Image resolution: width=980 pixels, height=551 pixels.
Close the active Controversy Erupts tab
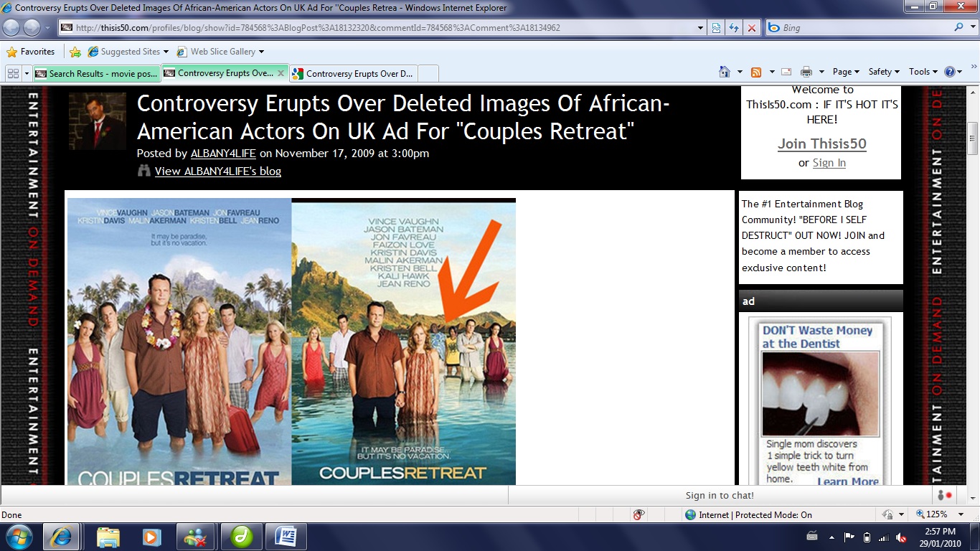coord(281,73)
